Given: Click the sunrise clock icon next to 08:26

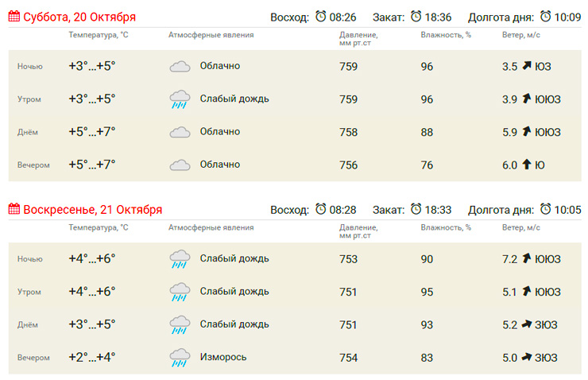Looking at the screenshot, I should pyautogui.click(x=321, y=17).
